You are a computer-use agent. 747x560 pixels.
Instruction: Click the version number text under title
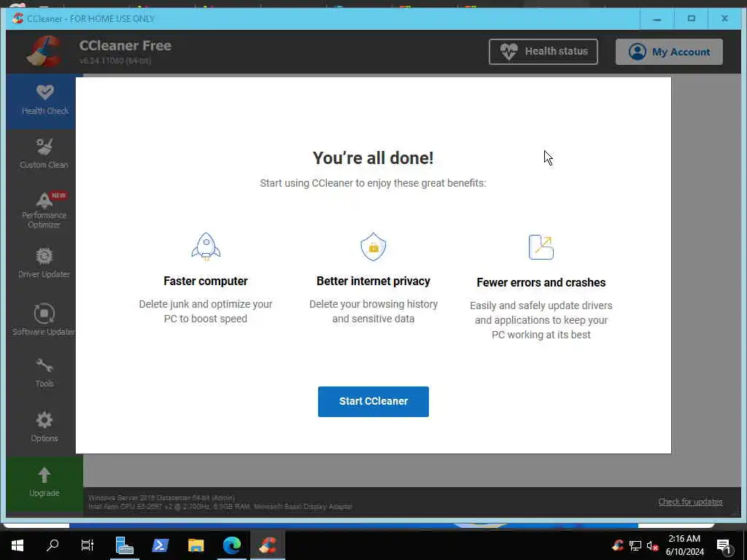(x=115, y=61)
